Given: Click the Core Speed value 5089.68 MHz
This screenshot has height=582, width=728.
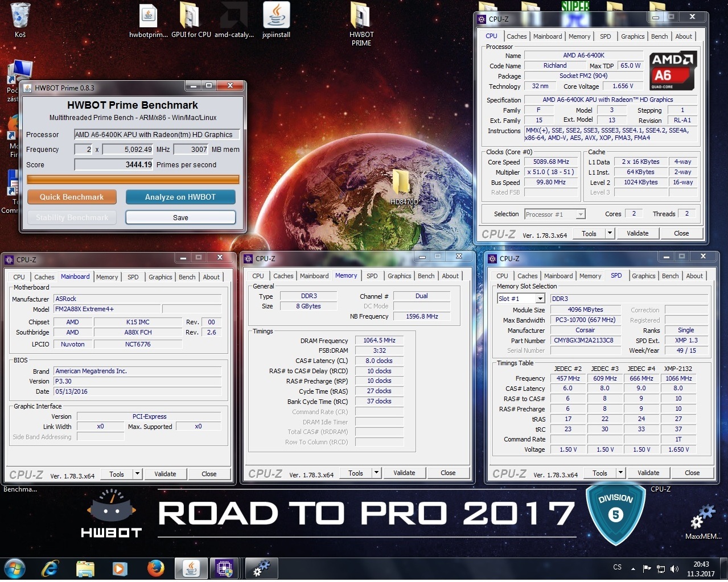Looking at the screenshot, I should click(x=551, y=162).
